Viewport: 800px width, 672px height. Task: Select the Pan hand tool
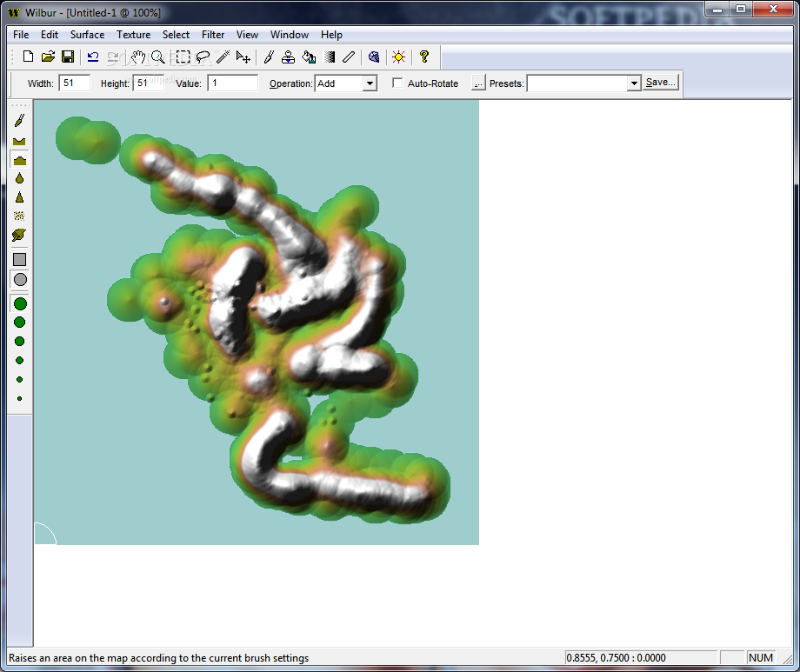(x=138, y=57)
